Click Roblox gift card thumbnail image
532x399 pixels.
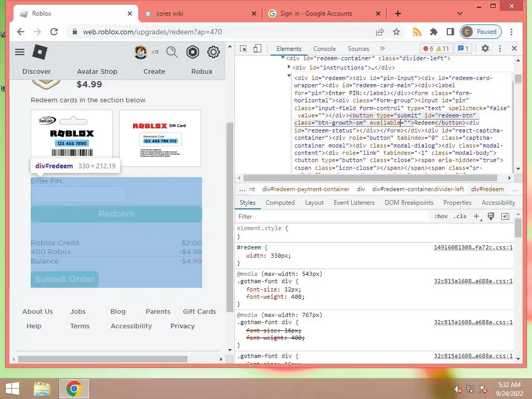click(160, 138)
